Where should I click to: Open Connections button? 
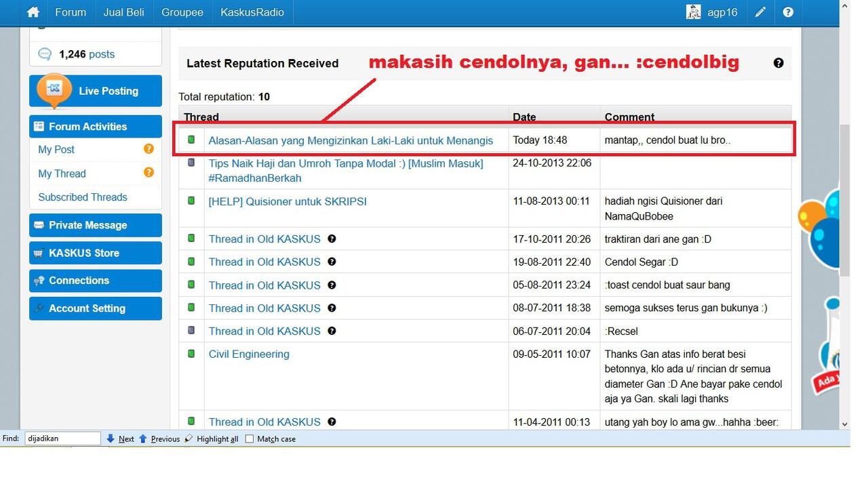pos(96,281)
